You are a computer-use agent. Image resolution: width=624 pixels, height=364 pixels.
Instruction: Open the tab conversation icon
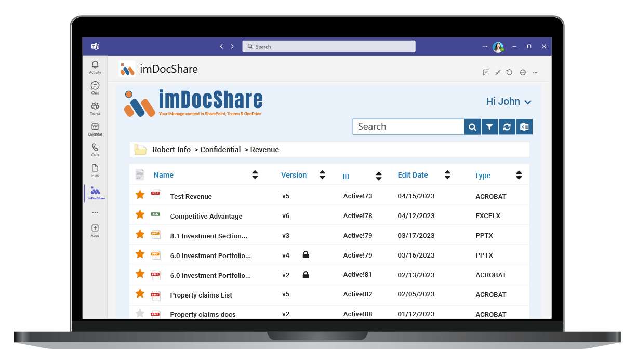pos(486,72)
